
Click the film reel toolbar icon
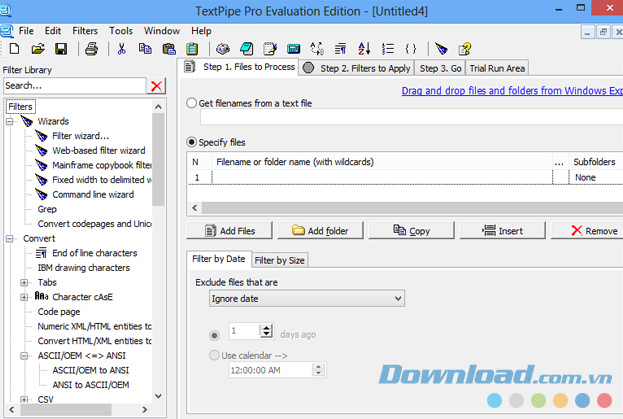click(223, 49)
